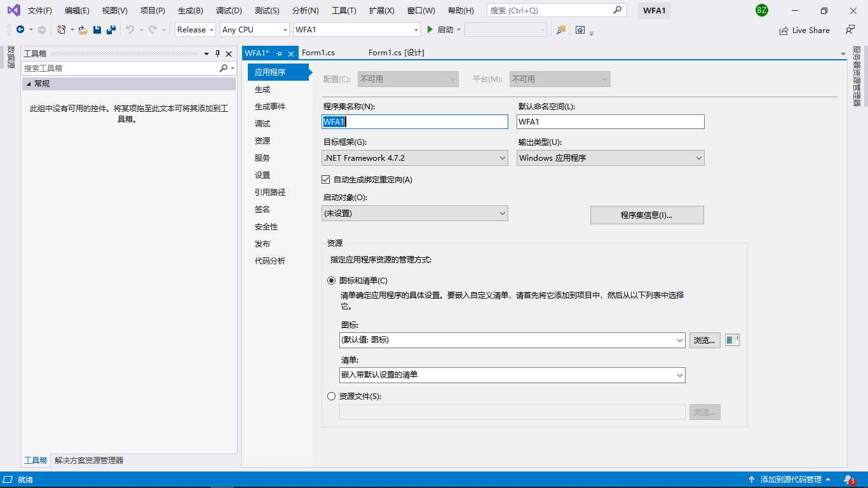Viewport: 868px width, 488px height.
Task: Click the quick launch search magnifier icon
Action: (617, 10)
